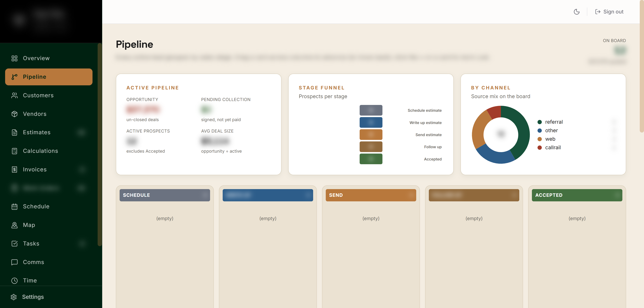Click the Customers people icon
Image resolution: width=644 pixels, height=308 pixels.
pyautogui.click(x=14, y=95)
